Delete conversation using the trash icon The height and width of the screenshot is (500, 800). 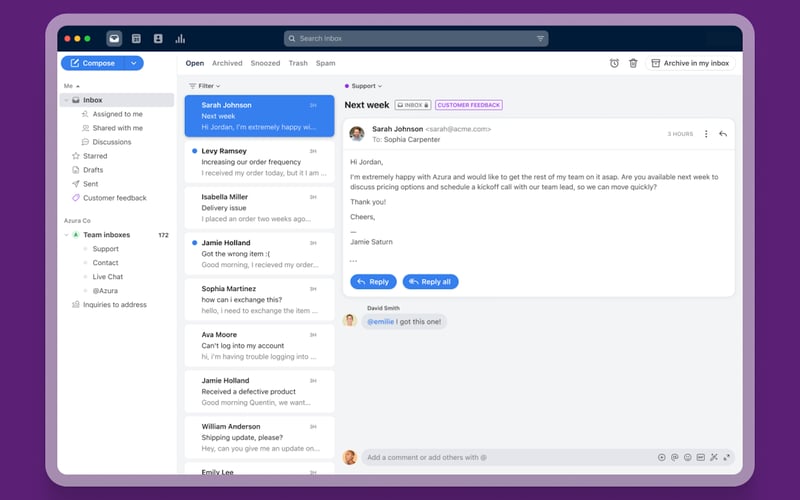tap(633, 63)
